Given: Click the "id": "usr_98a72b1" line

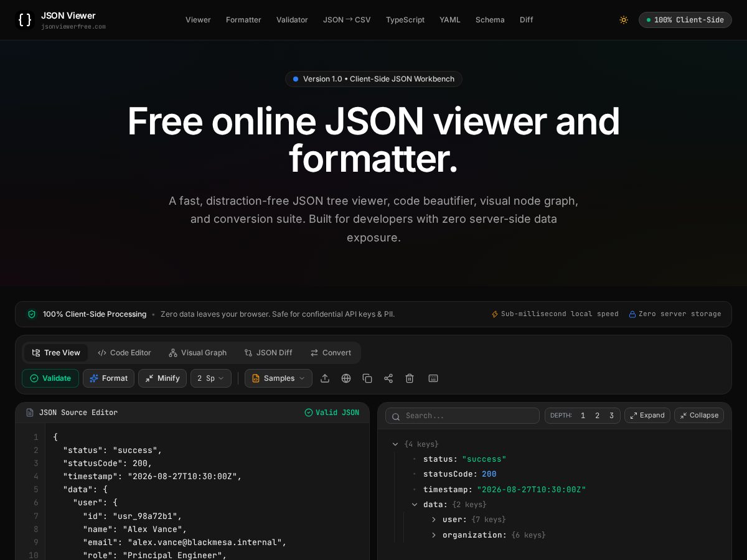Looking at the screenshot, I should (133, 516).
